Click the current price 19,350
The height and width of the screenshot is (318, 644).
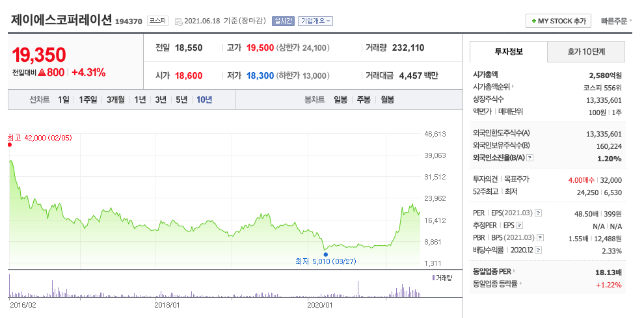(x=38, y=55)
